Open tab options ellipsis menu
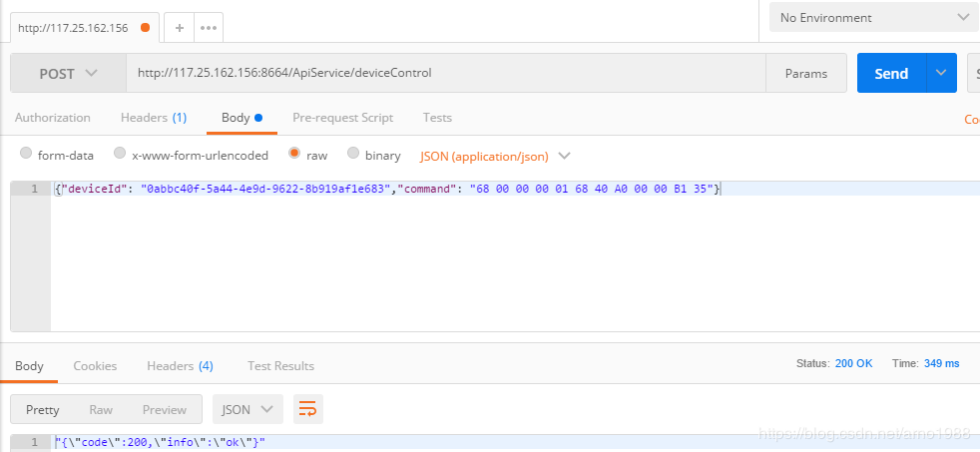Screen dimensions: 980x452 209,28
